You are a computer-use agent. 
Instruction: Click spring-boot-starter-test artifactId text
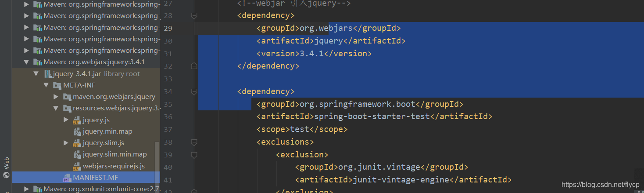point(373,117)
